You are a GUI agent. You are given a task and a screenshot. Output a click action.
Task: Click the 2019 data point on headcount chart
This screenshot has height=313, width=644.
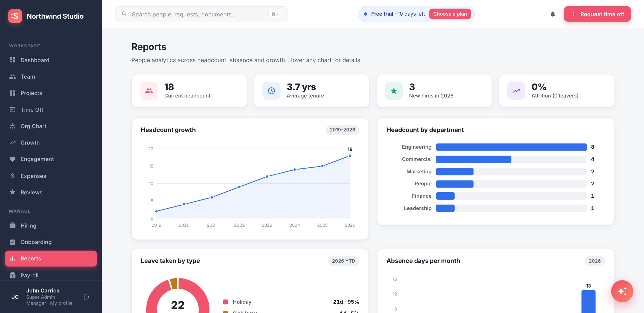156,211
